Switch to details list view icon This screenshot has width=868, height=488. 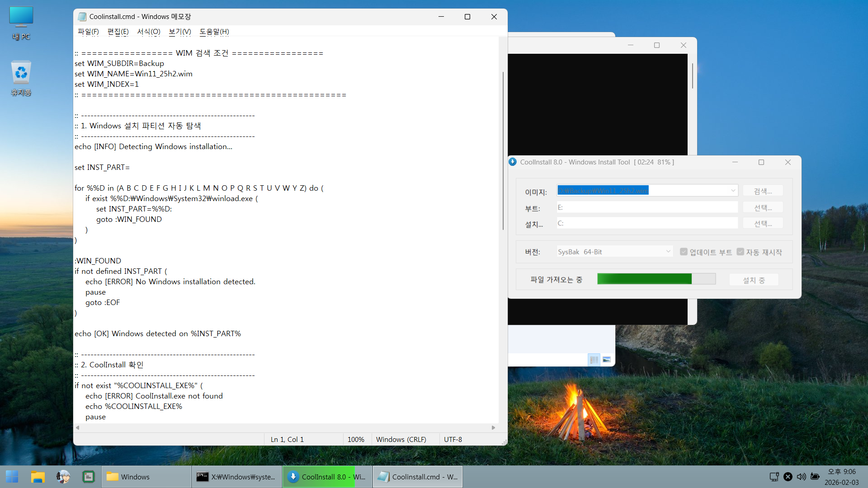point(594,360)
